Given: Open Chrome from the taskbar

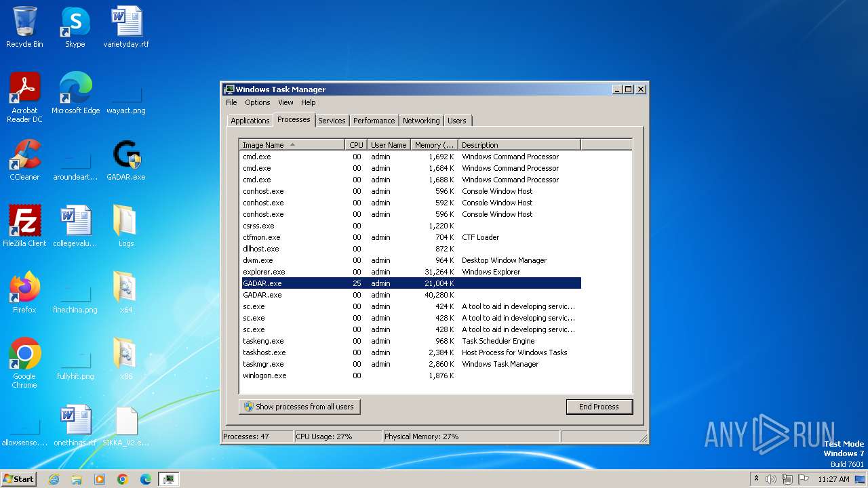Looking at the screenshot, I should pos(123,479).
